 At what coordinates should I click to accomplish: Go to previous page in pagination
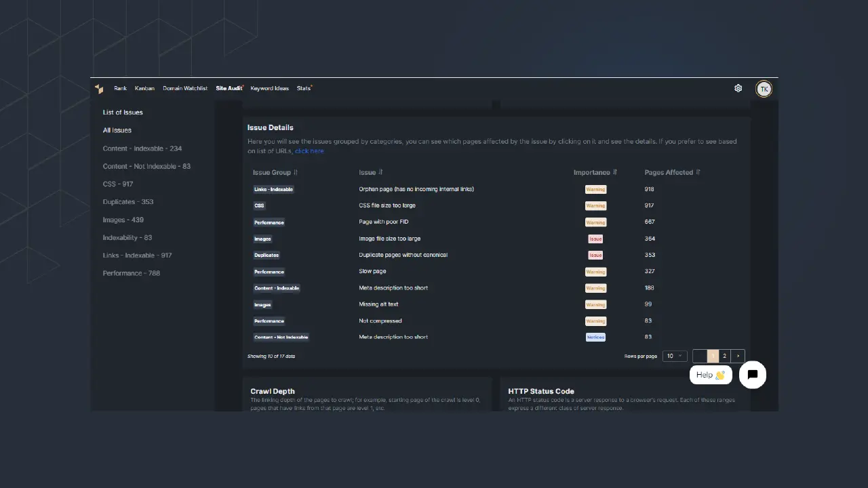699,356
